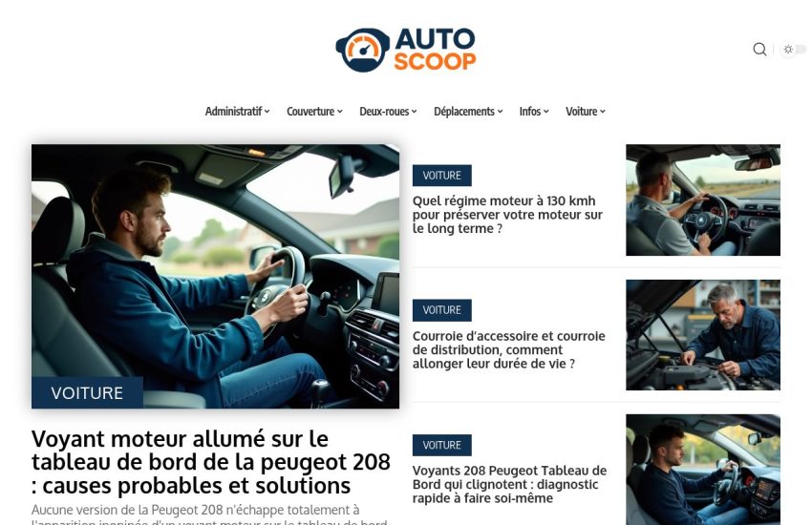Screen dimensions: 812x525
Task: Click the Auto Scoop logo
Action: tap(405, 50)
